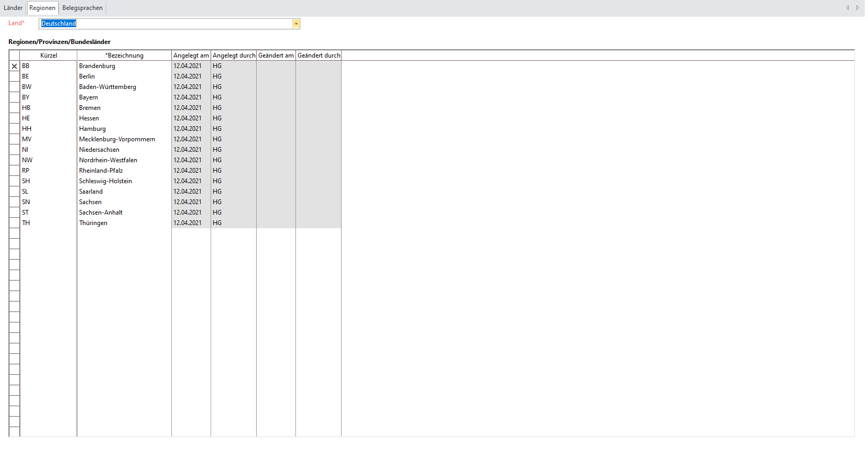Image resolution: width=868 pixels, height=470 pixels.
Task: Click the Angelegt am column header
Action: click(x=191, y=55)
